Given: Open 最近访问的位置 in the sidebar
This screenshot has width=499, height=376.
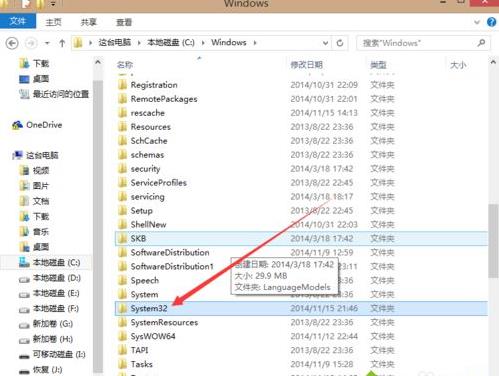Looking at the screenshot, I should click(54, 94).
